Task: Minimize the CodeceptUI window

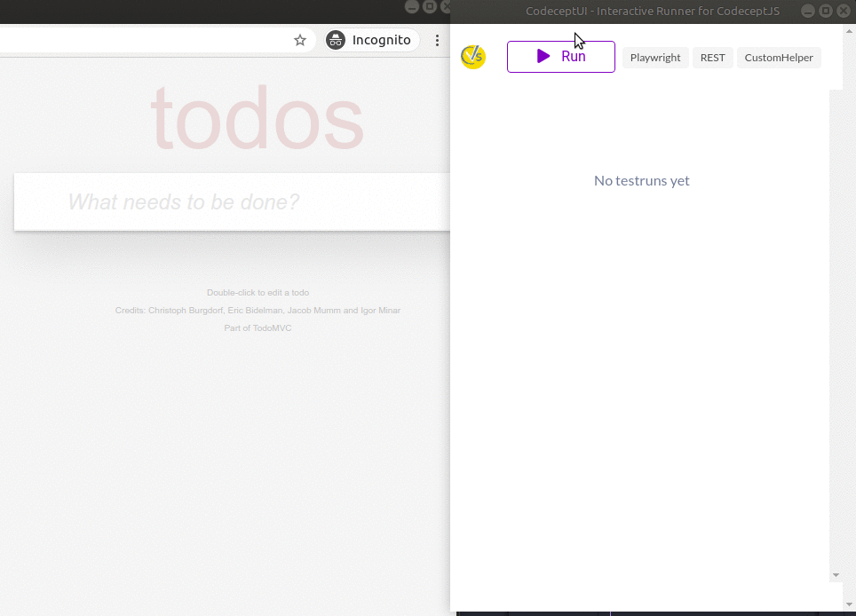Action: tap(808, 11)
